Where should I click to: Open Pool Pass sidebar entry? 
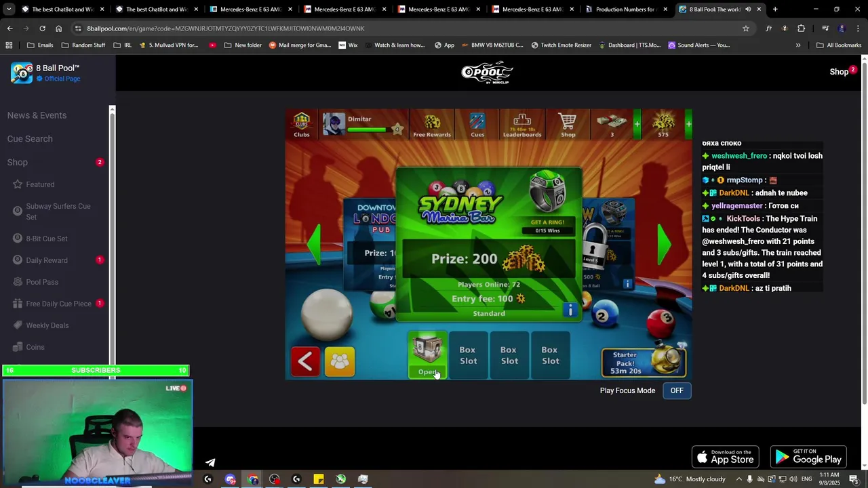coord(42,282)
